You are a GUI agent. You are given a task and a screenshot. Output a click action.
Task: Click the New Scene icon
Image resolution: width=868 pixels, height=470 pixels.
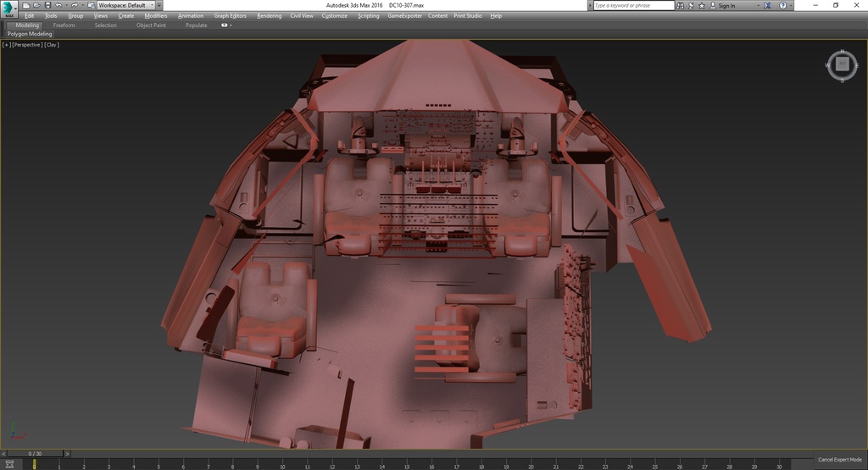coord(27,5)
